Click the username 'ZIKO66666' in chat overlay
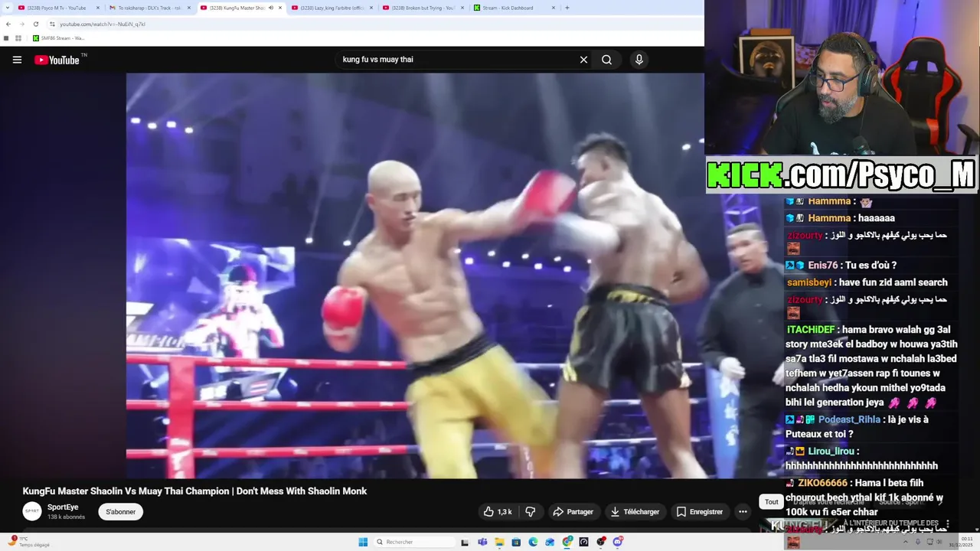 pyautogui.click(x=823, y=483)
